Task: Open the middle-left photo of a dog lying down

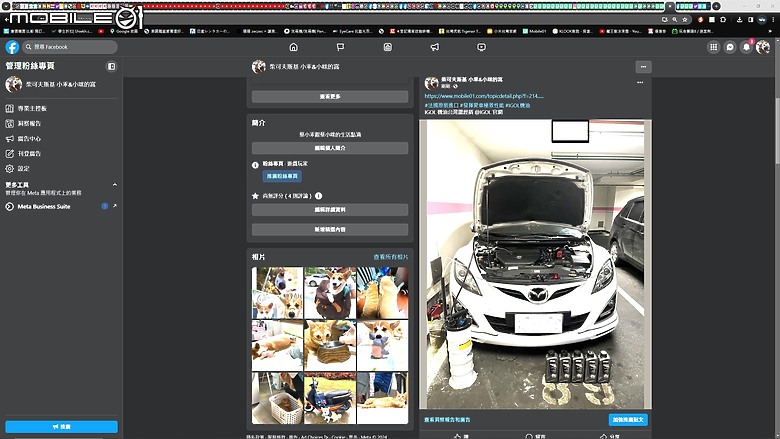Action: (277, 346)
